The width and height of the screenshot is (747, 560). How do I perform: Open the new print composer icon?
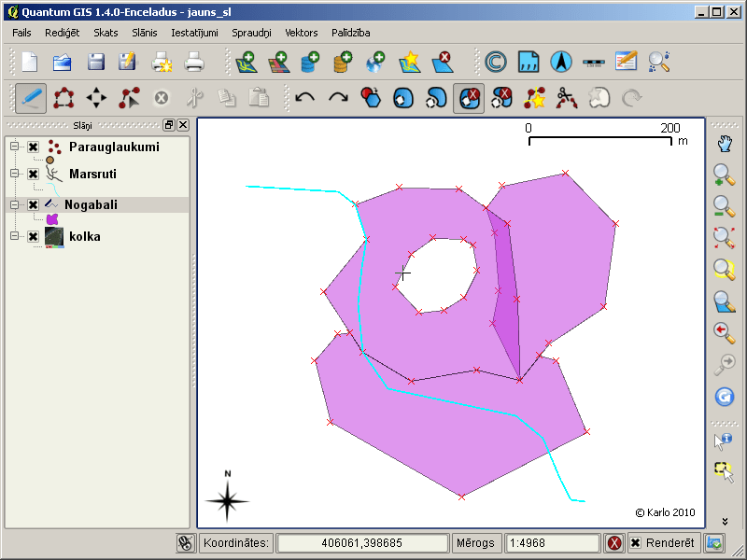(x=162, y=62)
